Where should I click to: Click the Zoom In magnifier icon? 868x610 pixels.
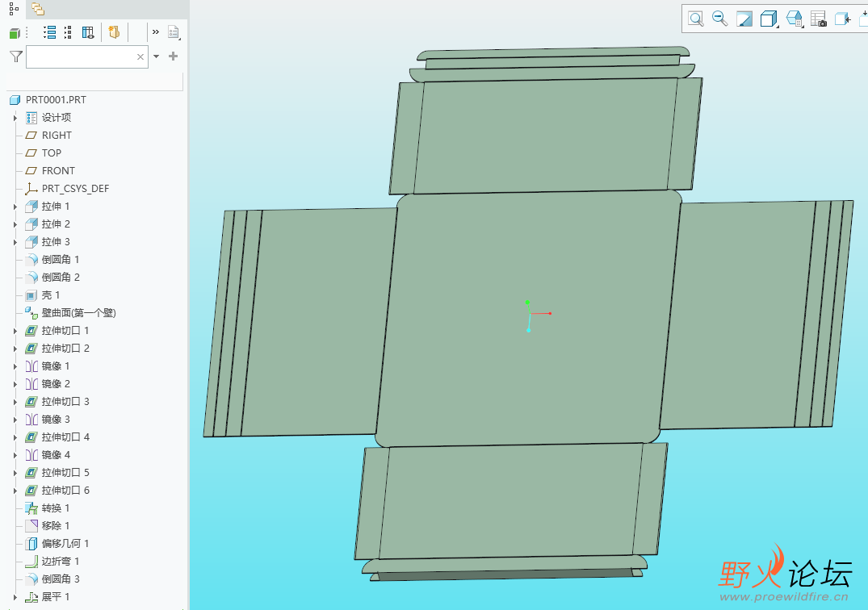696,19
